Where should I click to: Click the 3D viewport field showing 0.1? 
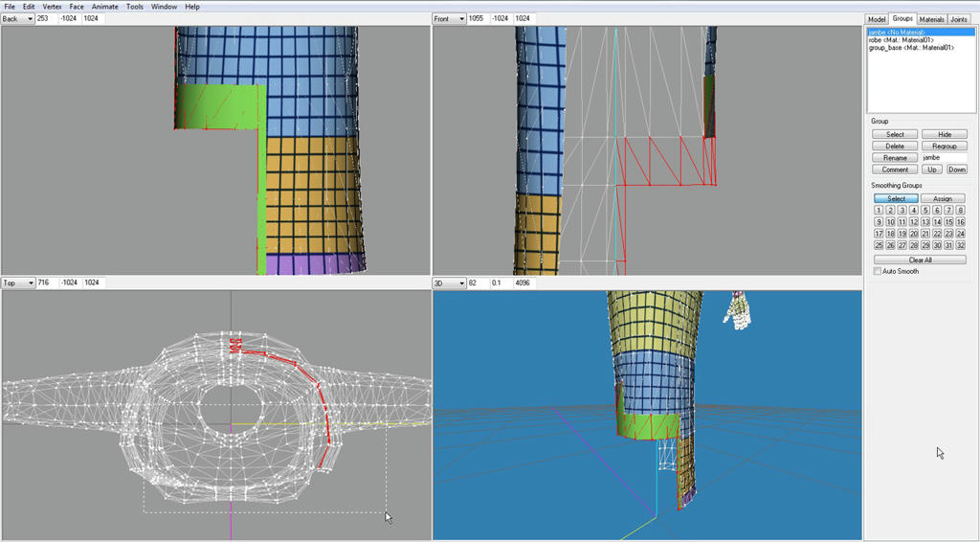click(501, 283)
